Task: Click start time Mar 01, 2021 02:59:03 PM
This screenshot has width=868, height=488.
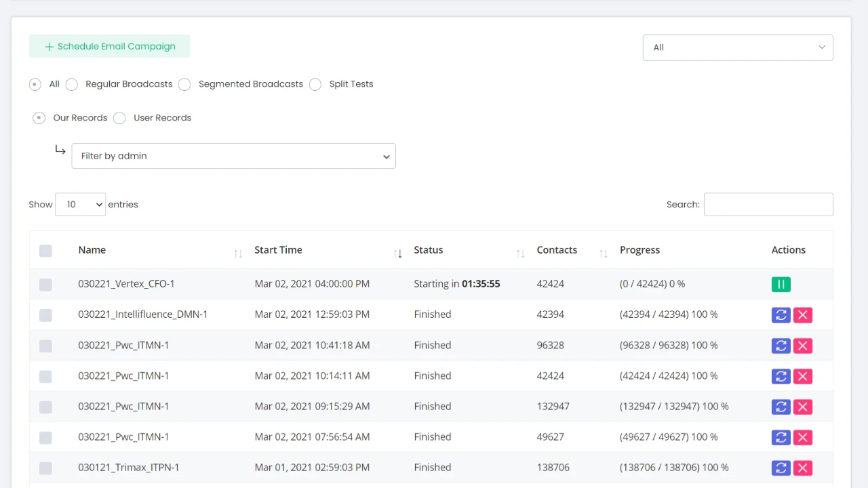Action: (x=312, y=467)
